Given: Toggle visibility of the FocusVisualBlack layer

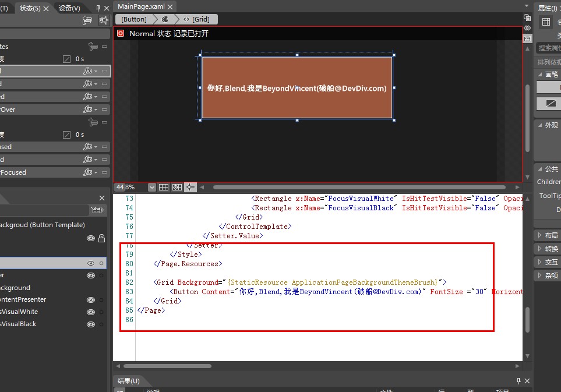Looking at the screenshot, I should pyautogui.click(x=91, y=324).
